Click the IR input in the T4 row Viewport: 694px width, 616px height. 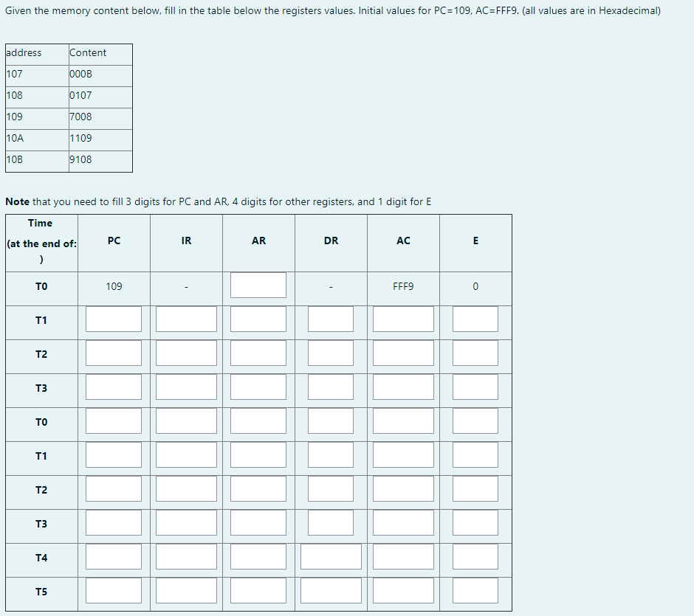click(186, 556)
